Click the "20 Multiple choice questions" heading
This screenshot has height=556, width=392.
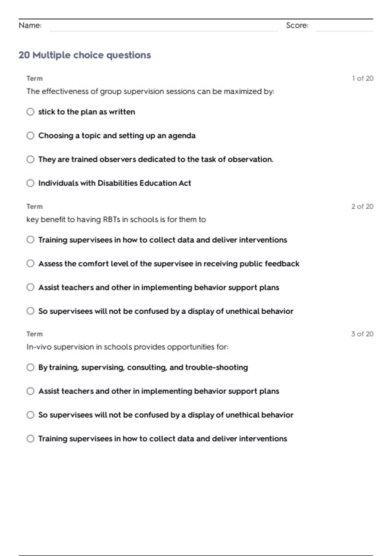85,55
